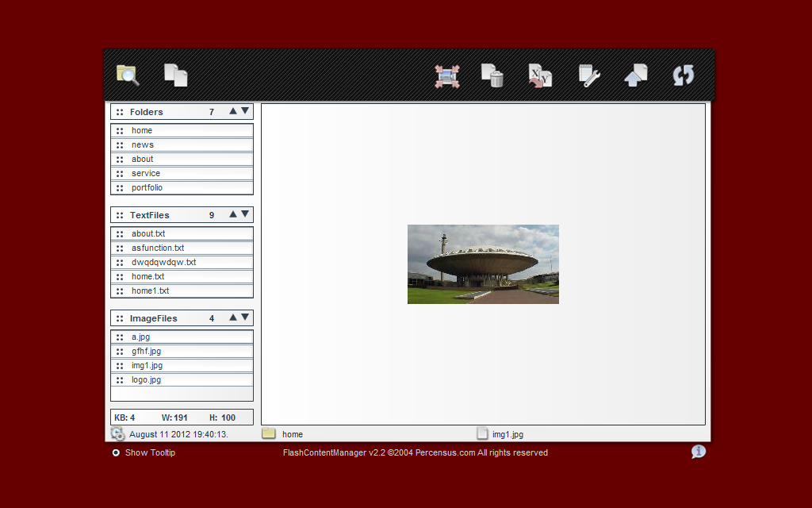
Task: Click the rename file XY icon
Action: coord(540,75)
